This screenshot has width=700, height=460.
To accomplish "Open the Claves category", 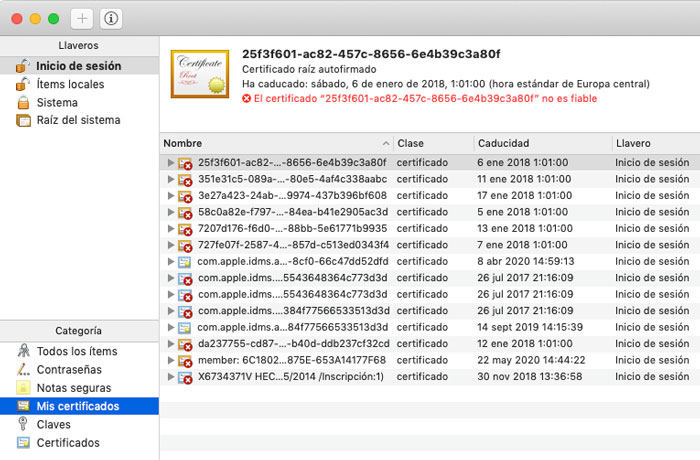I will [54, 424].
